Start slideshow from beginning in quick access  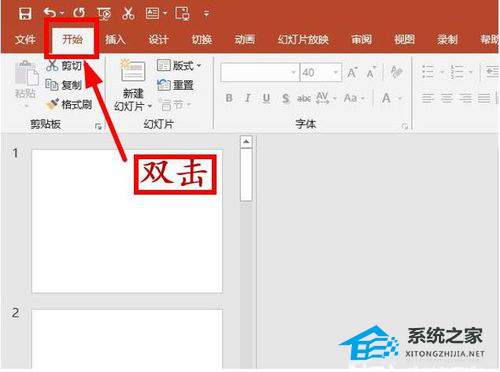click(x=104, y=14)
